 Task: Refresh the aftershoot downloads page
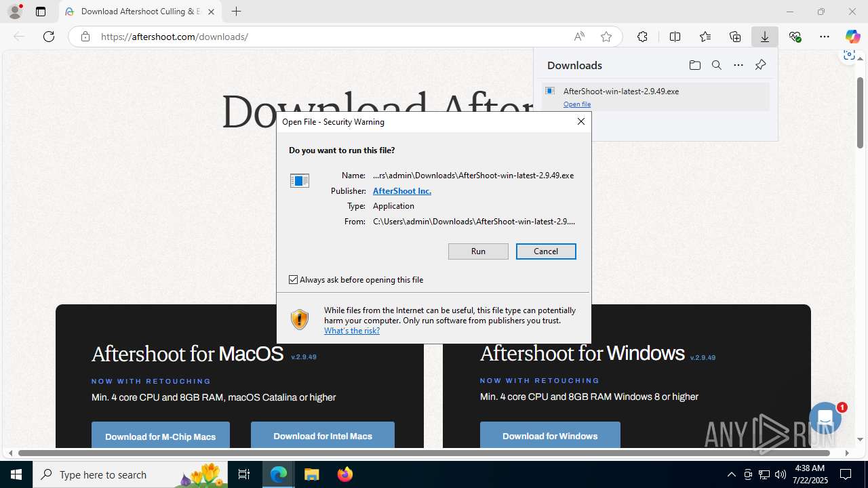pos(49,37)
